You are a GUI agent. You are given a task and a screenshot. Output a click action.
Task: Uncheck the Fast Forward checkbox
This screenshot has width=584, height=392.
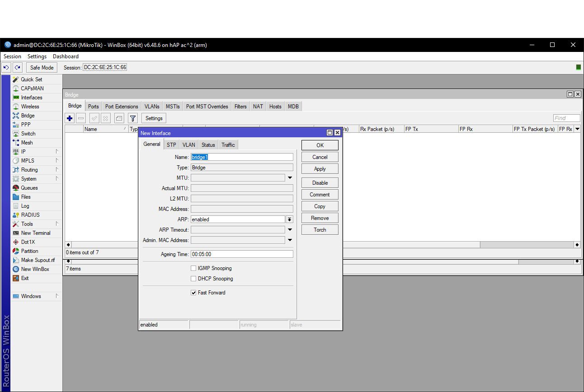[193, 293]
